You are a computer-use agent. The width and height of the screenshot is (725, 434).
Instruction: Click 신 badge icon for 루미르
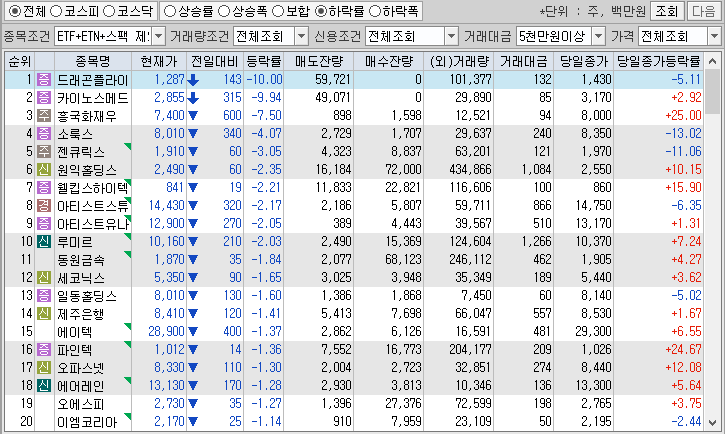pos(44,242)
